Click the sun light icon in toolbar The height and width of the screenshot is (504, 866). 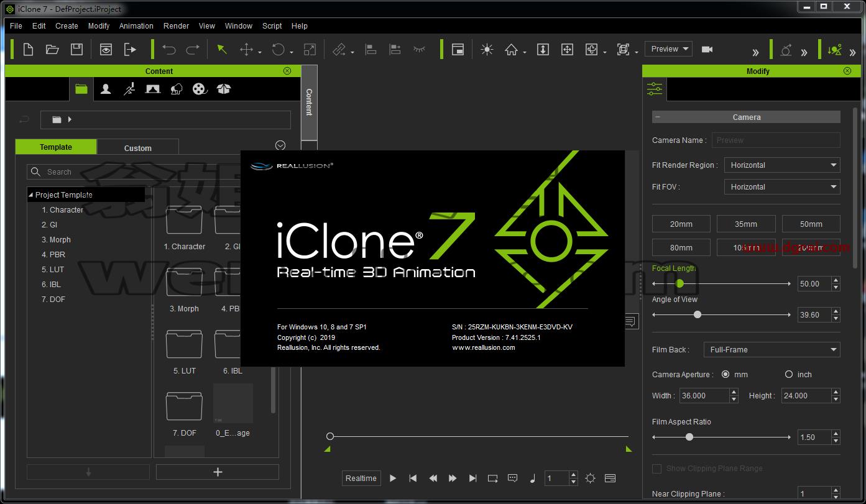487,50
